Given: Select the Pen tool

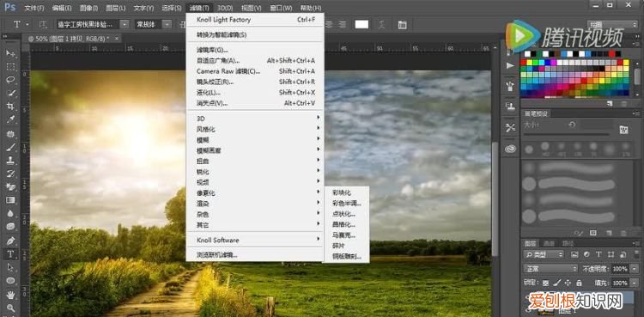Looking at the screenshot, I should (x=10, y=241).
